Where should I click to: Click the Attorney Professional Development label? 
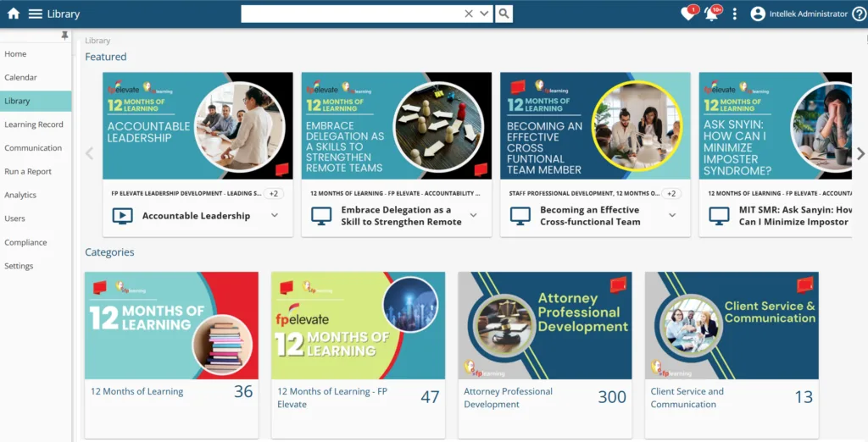point(509,398)
